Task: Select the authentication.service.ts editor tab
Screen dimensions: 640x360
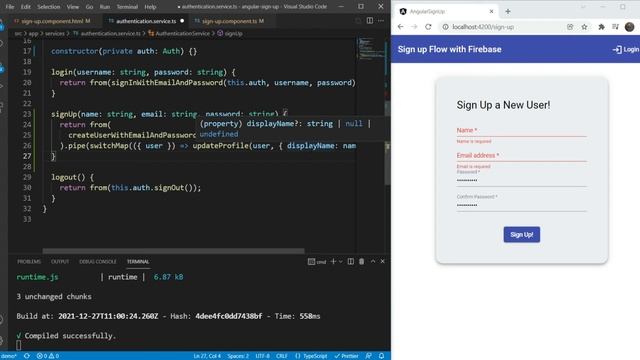Action: [146, 21]
